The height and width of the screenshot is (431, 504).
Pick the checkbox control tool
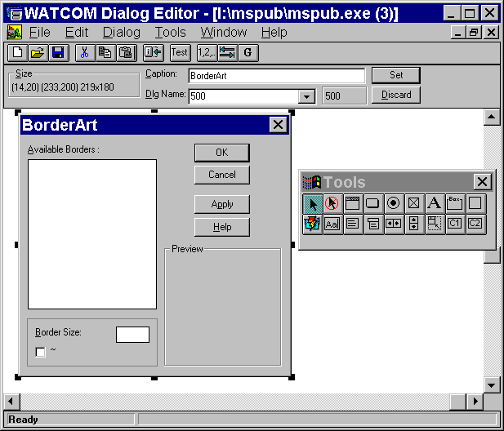tap(414, 203)
